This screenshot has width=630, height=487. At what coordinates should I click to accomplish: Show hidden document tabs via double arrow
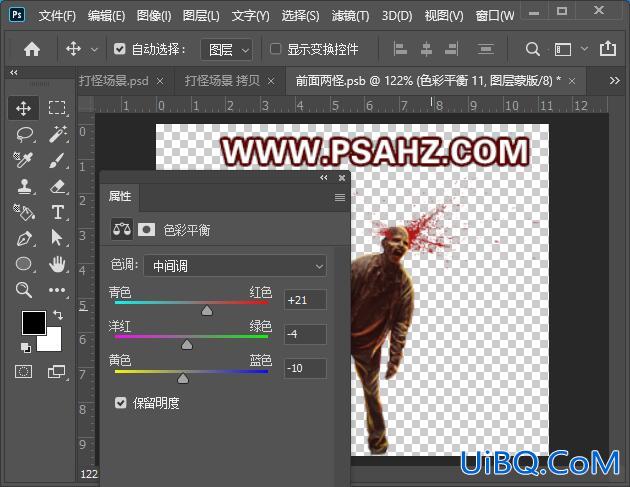pyautogui.click(x=614, y=81)
